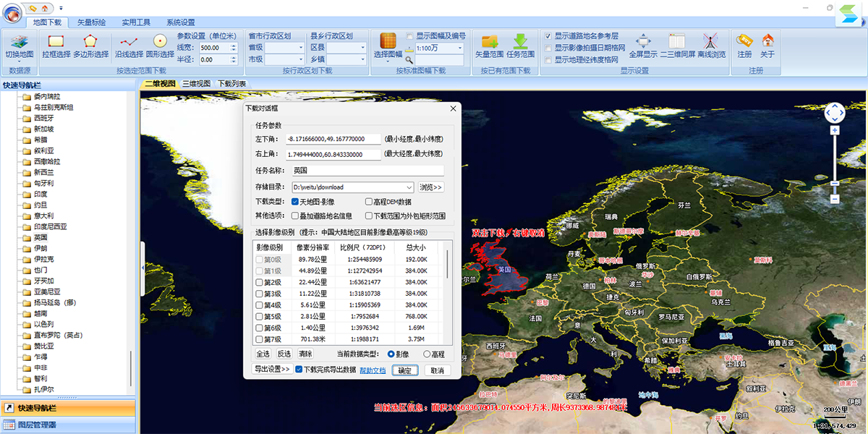Expand the 存储目录 path dropdown
This screenshot has height=434, width=868.
[409, 187]
